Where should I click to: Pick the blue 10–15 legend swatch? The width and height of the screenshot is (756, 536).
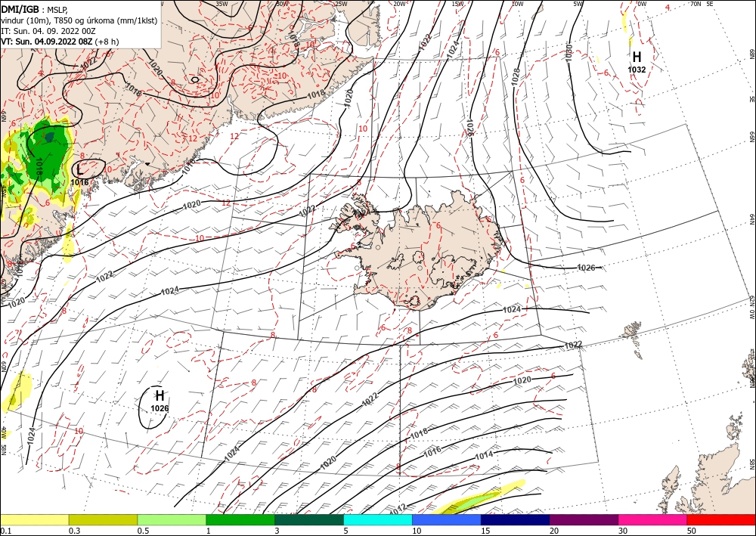coord(447,519)
